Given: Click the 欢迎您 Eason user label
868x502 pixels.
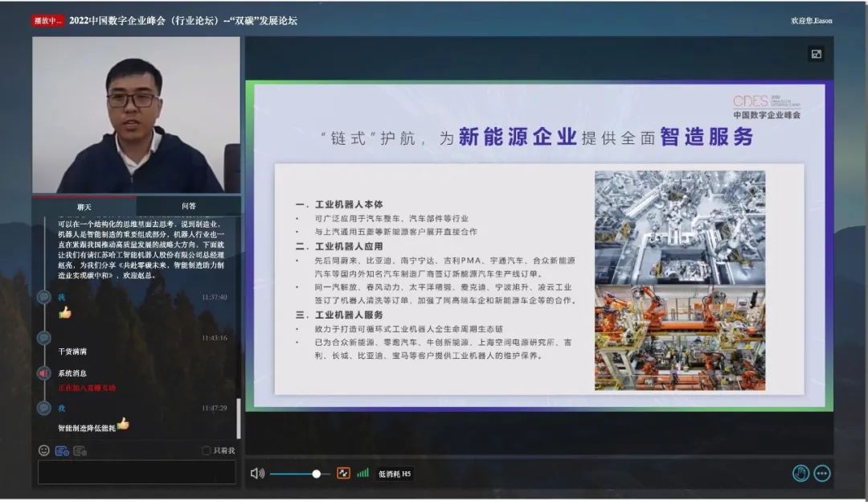Looking at the screenshot, I should [812, 20].
